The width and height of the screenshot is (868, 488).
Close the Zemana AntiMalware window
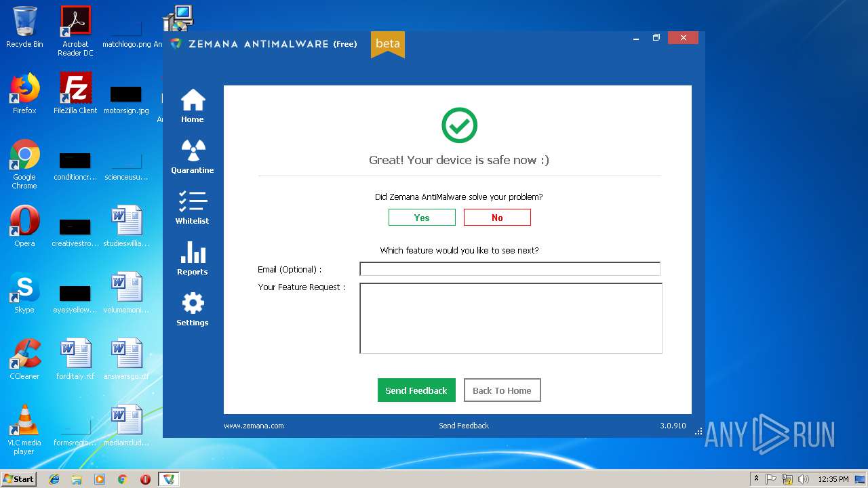coord(683,38)
